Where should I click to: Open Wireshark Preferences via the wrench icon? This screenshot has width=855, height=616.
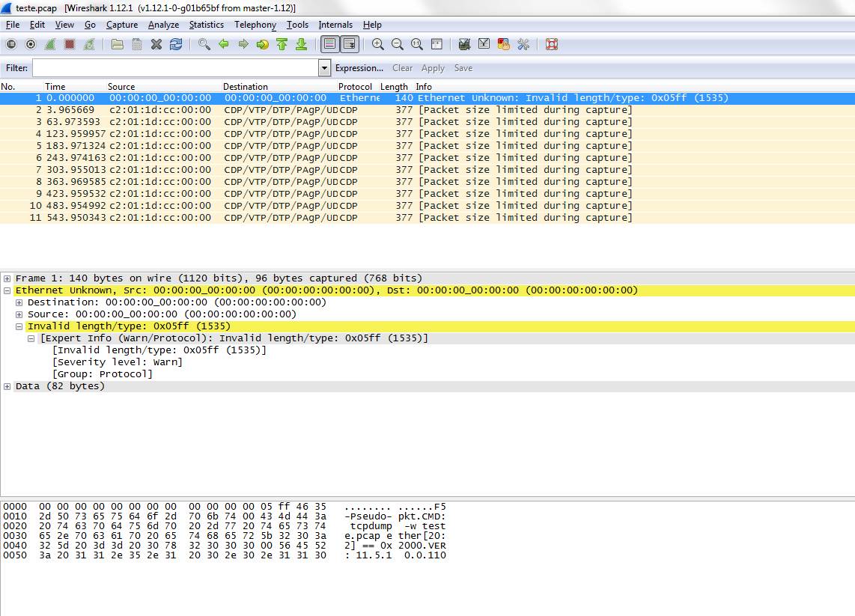coord(523,44)
